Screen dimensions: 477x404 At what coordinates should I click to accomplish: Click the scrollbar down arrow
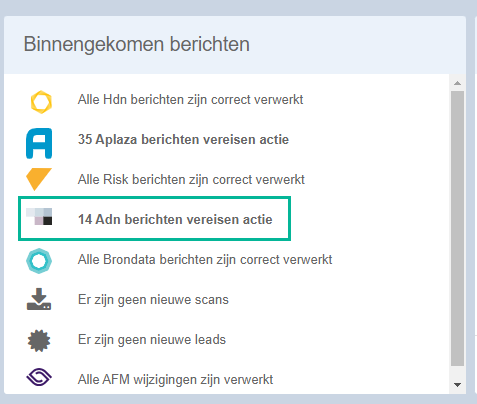457,385
